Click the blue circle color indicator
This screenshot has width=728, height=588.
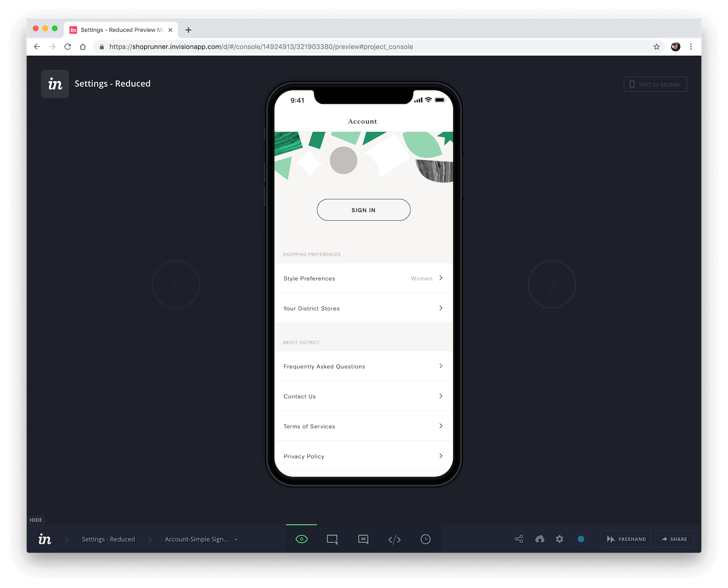(x=581, y=539)
